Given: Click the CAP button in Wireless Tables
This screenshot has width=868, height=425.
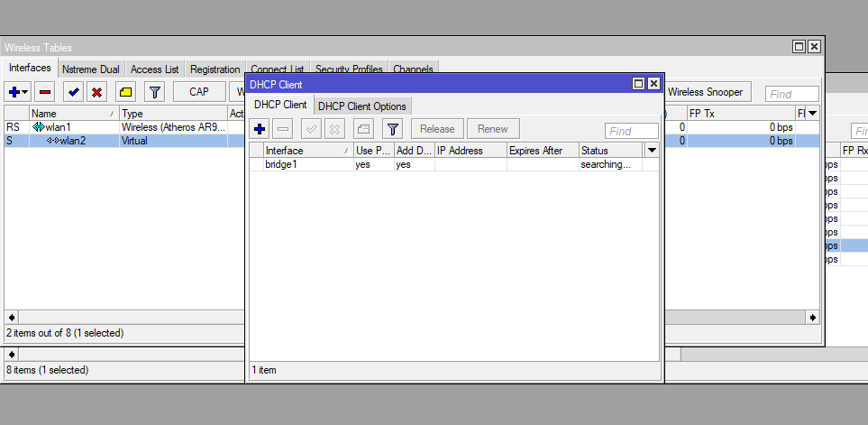Looking at the screenshot, I should 198,92.
